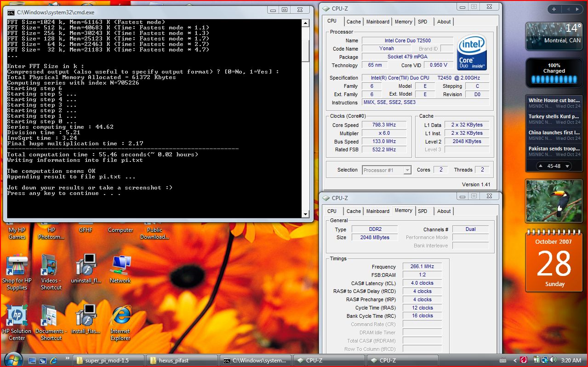588x367 pixels.
Task: Click the Name field Intel Core Duo T2500
Action: [407, 40]
